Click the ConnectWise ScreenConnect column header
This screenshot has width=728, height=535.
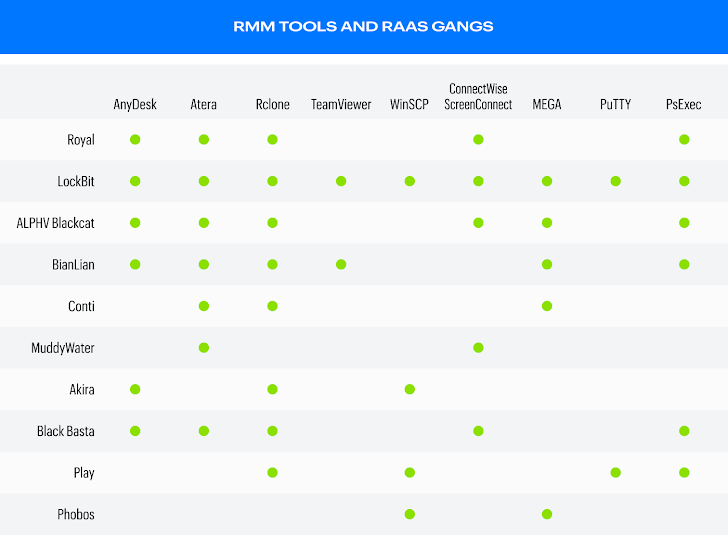(x=478, y=97)
